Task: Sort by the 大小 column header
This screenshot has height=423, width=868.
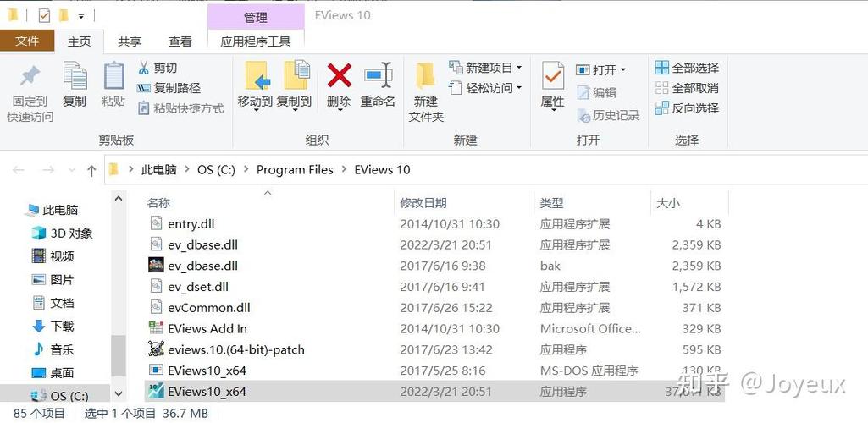Action: coord(690,203)
